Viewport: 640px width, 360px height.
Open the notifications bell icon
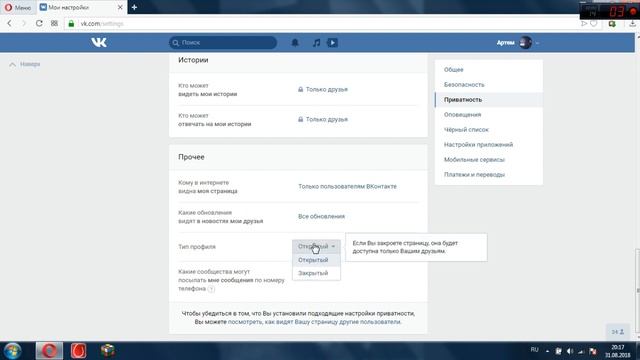(x=295, y=42)
